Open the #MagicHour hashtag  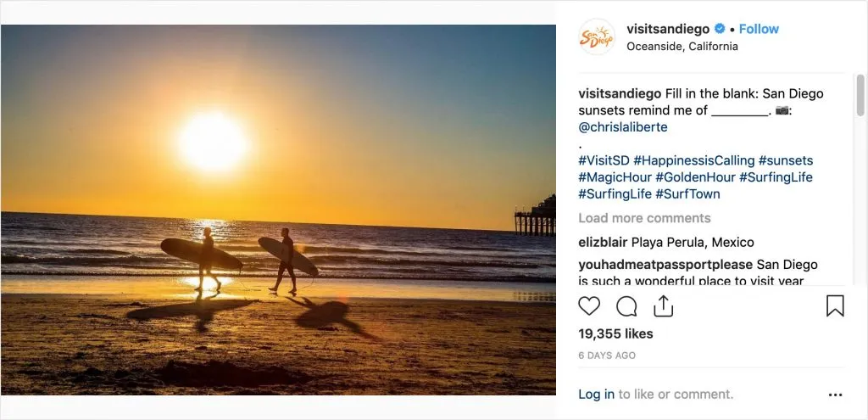(x=615, y=177)
